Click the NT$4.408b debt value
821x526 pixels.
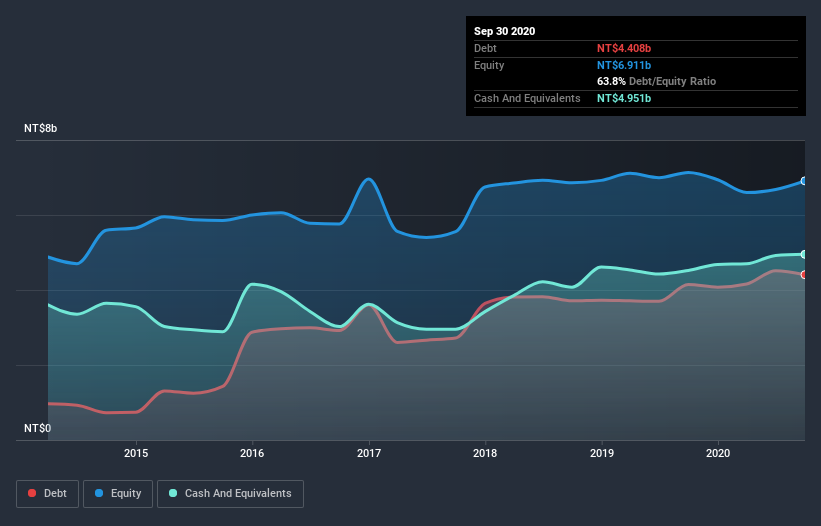624,48
